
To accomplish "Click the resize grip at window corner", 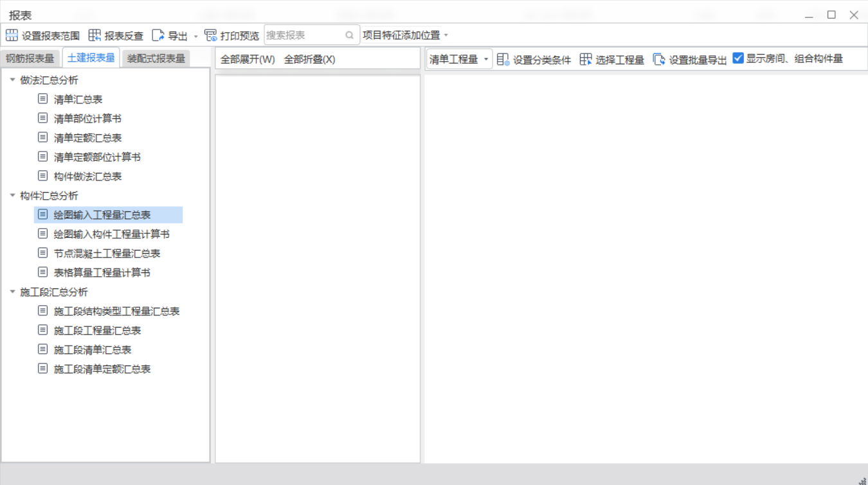I will [x=863, y=481].
